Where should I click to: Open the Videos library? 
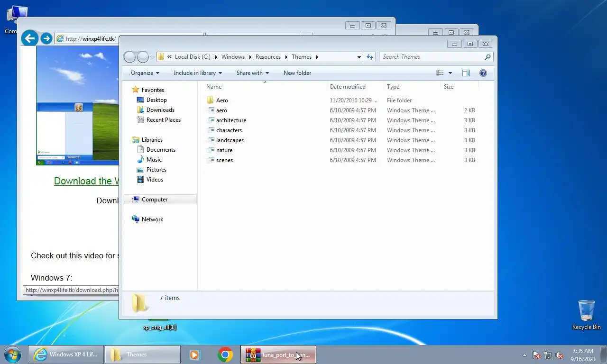[x=155, y=180]
